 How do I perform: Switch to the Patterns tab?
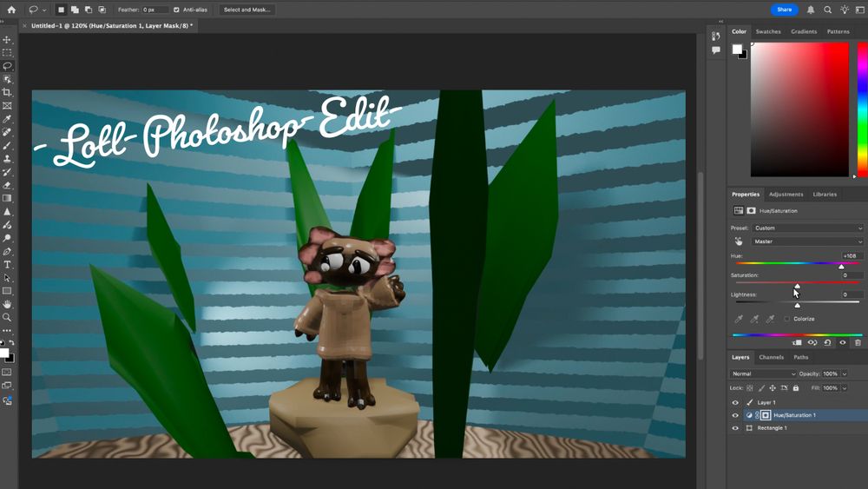(838, 31)
